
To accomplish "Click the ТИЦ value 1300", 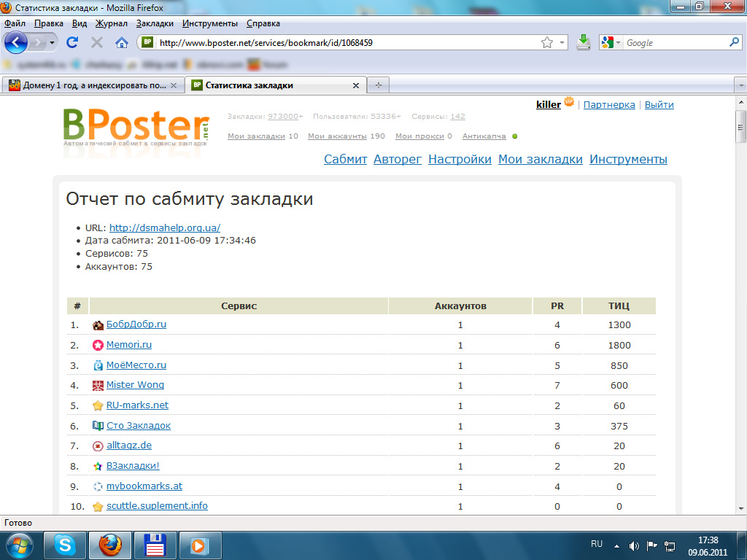I will tap(619, 325).
